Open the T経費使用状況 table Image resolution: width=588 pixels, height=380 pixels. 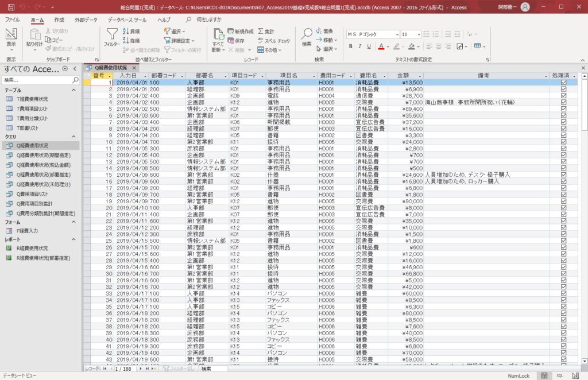pyautogui.click(x=32, y=99)
